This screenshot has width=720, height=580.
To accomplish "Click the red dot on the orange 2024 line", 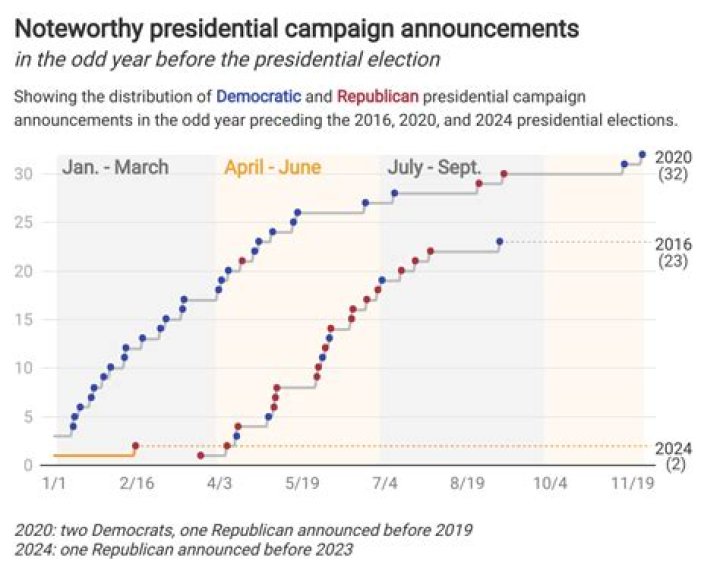I will click(x=135, y=446).
